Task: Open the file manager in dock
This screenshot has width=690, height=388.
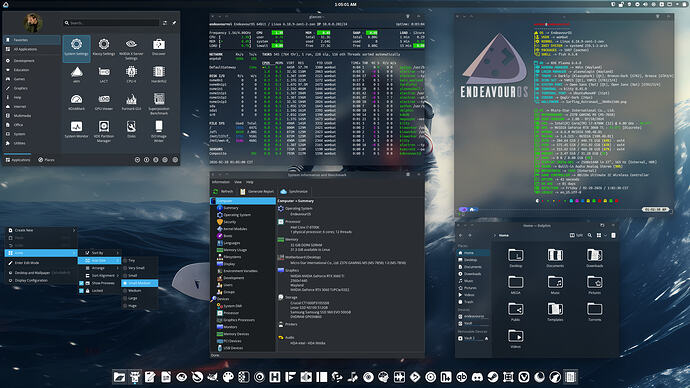Action: coord(119,377)
